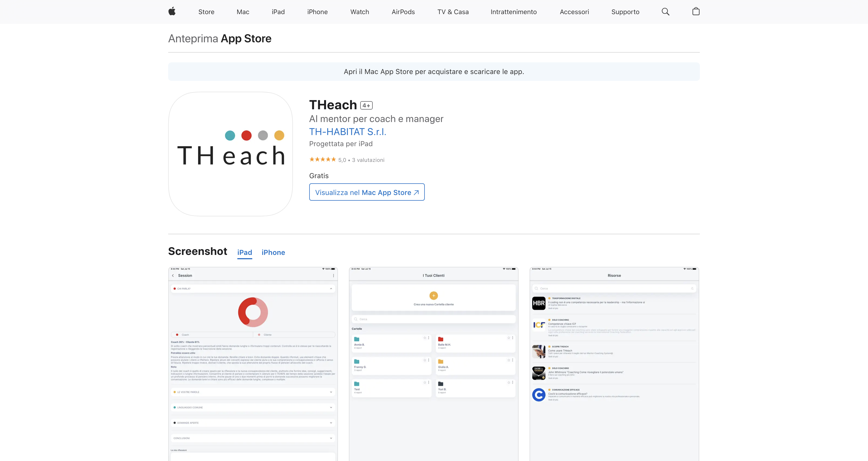Image resolution: width=868 pixels, height=461 pixels.
Task: Click the iPhone item in the top navigation
Action: 317,12
